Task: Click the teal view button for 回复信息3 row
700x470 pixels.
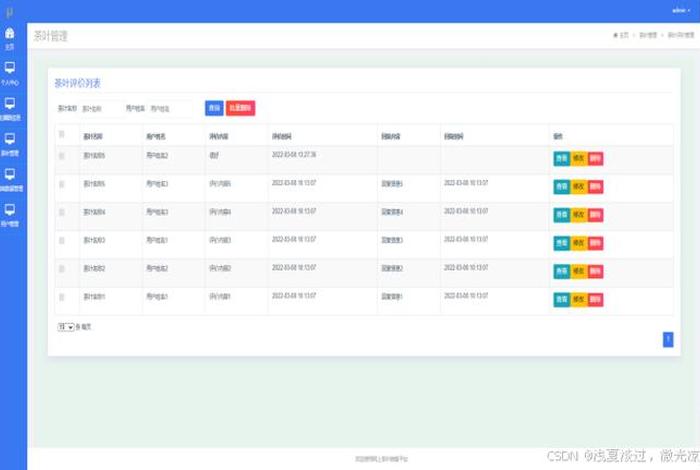Action: tap(562, 243)
